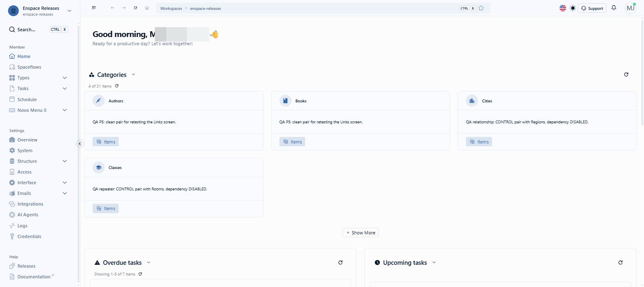Click the Support button
The image size is (644, 287).
pos(592,8)
